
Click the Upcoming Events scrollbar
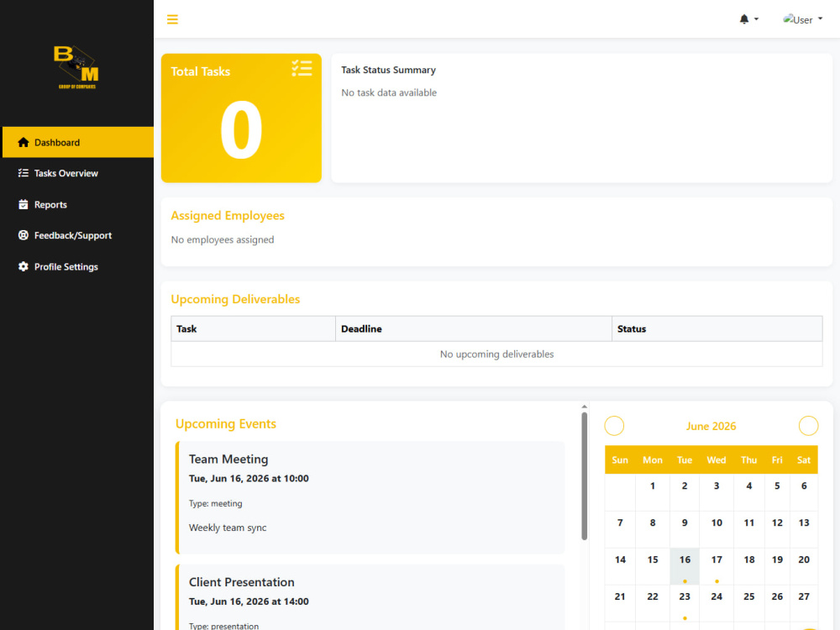click(585, 475)
